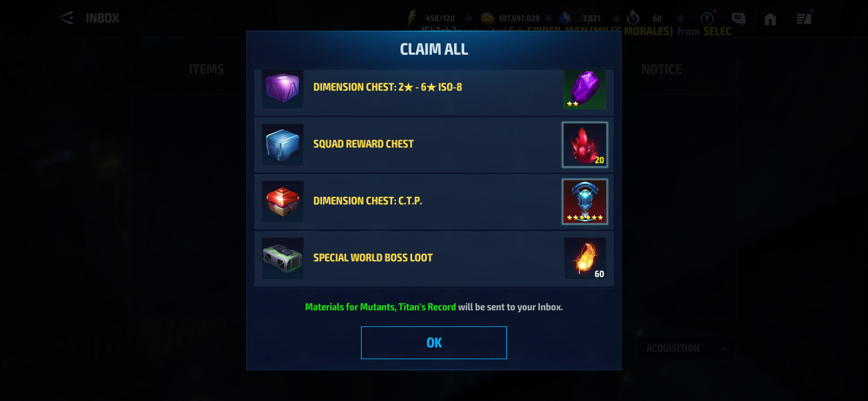Click the Squad Reward Chest row

pyautogui.click(x=434, y=145)
